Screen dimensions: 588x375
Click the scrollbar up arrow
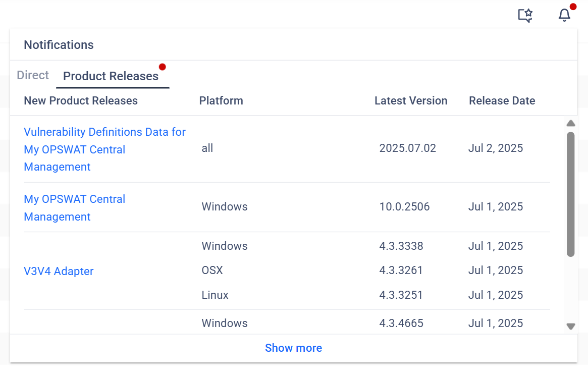[571, 123]
